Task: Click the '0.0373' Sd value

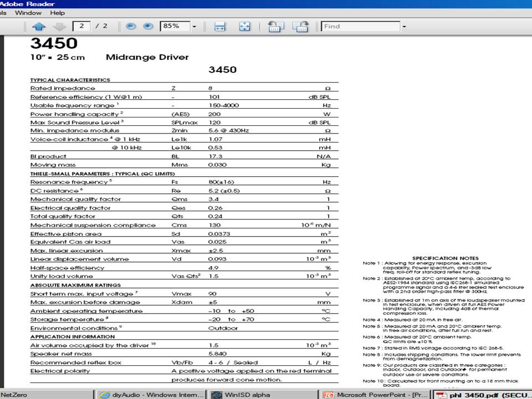Action: click(x=219, y=234)
